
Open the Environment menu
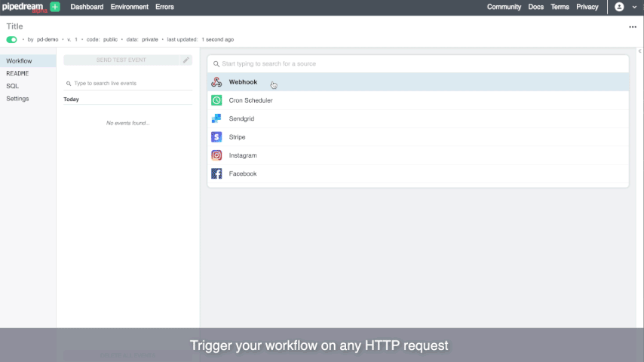coord(130,7)
